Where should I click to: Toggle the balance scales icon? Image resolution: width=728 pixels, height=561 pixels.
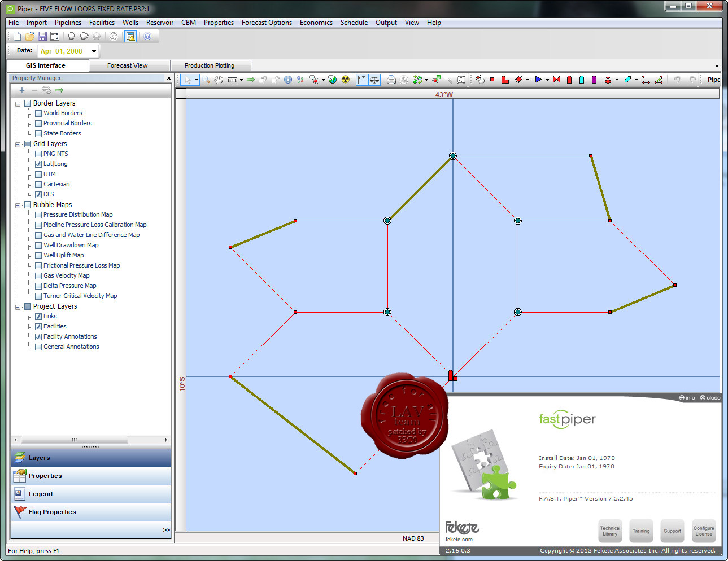coord(374,80)
